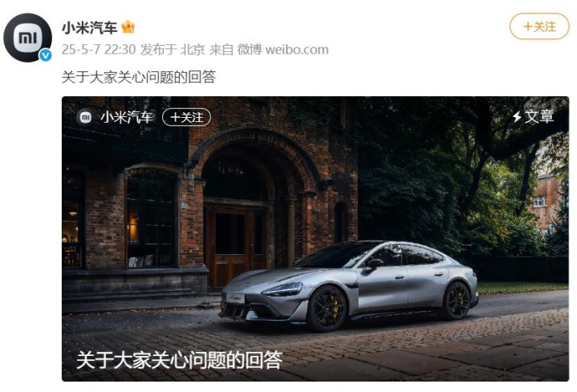Click the lightning bolt icon beside 文章

pos(517,117)
